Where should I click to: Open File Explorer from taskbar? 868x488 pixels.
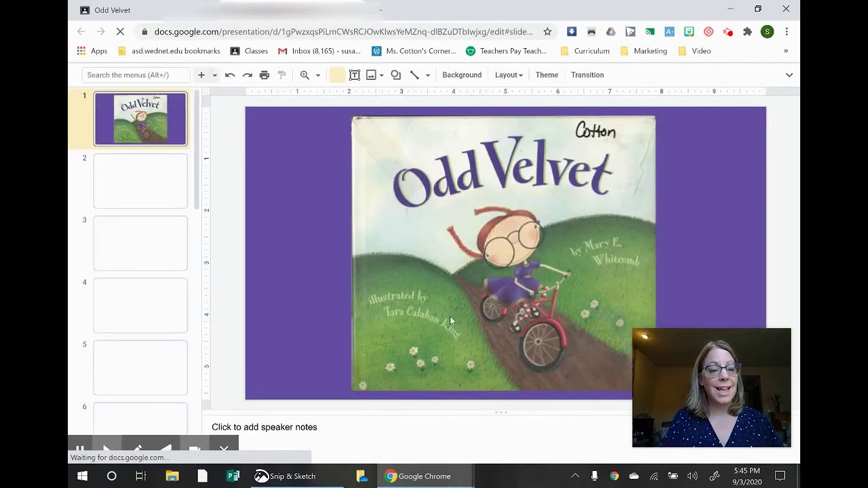click(172, 476)
